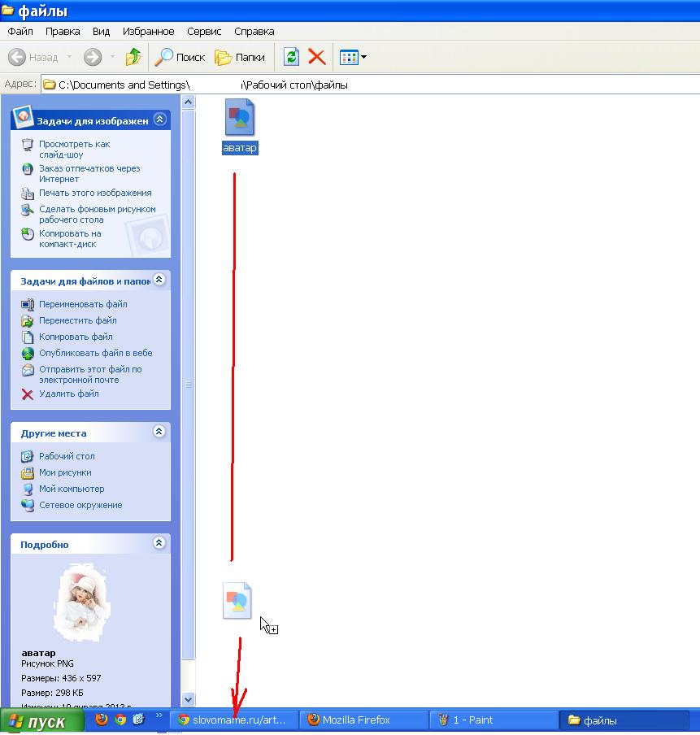Viewport: 700px width, 735px height.
Task: Switch to Mozilla Firefox taskbar button
Action: (363, 720)
